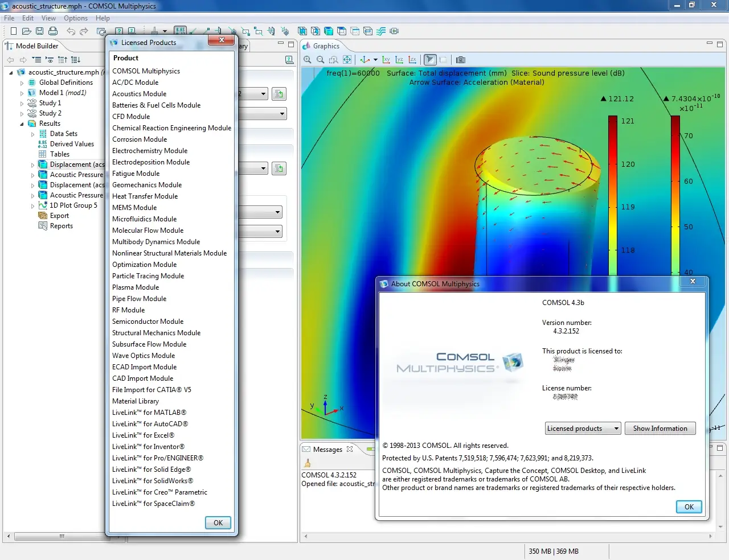The height and width of the screenshot is (560, 729).
Task: Click the Forward arrow in Model Builder
Action: tap(23, 60)
